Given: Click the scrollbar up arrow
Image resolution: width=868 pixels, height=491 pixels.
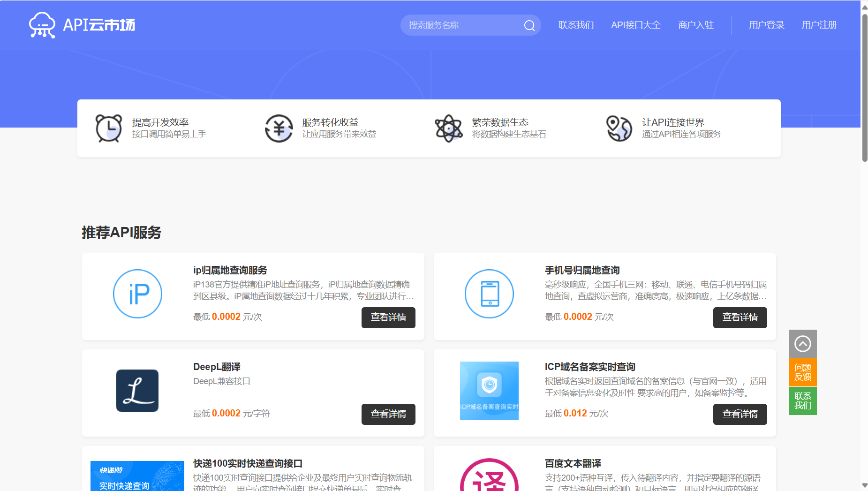Looking at the screenshot, I should (x=864, y=7).
